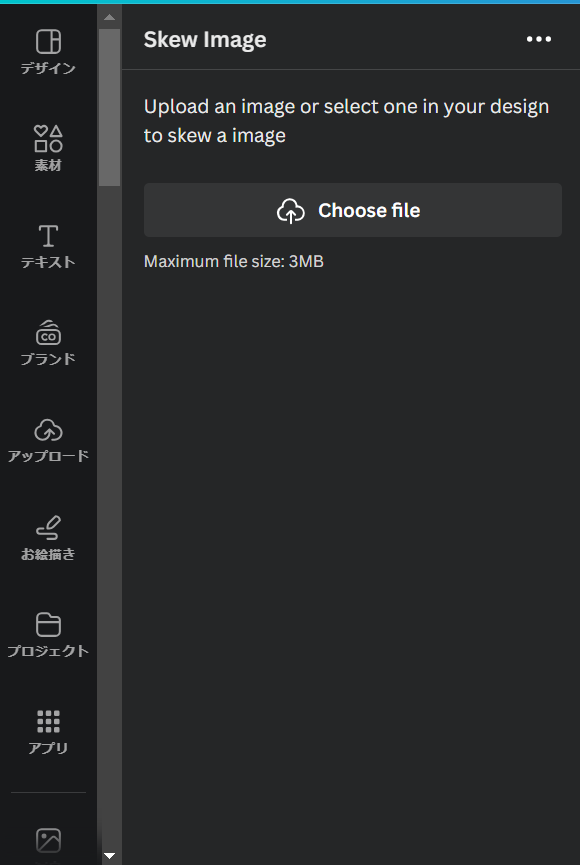The width and height of the screenshot is (580, 865).
Task: Select the お絵描き (Draw) tool icon
Action: tap(48, 538)
